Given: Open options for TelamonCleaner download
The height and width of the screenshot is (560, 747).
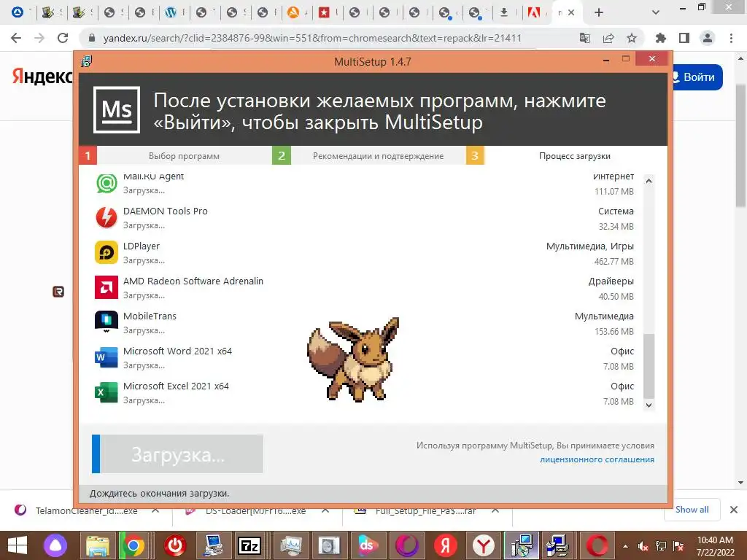Looking at the screenshot, I should pos(155,510).
